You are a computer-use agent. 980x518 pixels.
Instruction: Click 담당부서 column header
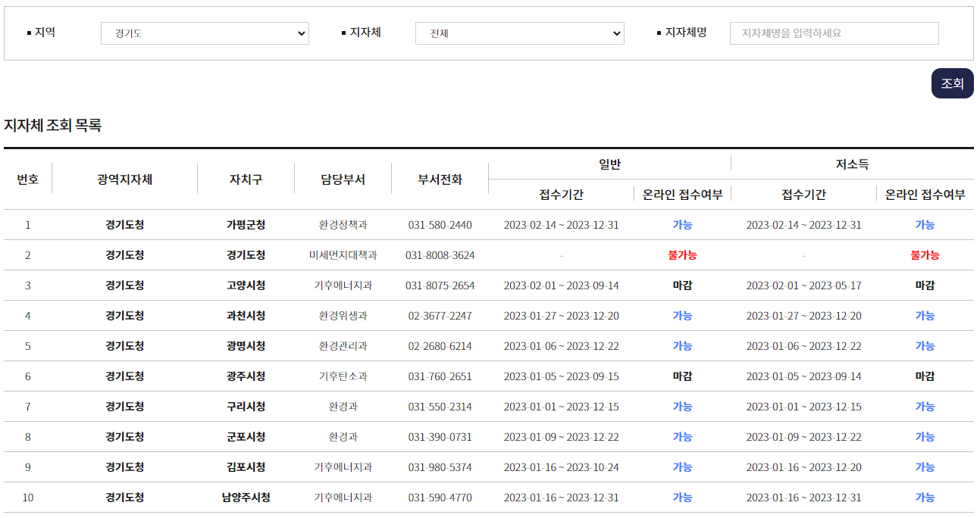point(343,179)
